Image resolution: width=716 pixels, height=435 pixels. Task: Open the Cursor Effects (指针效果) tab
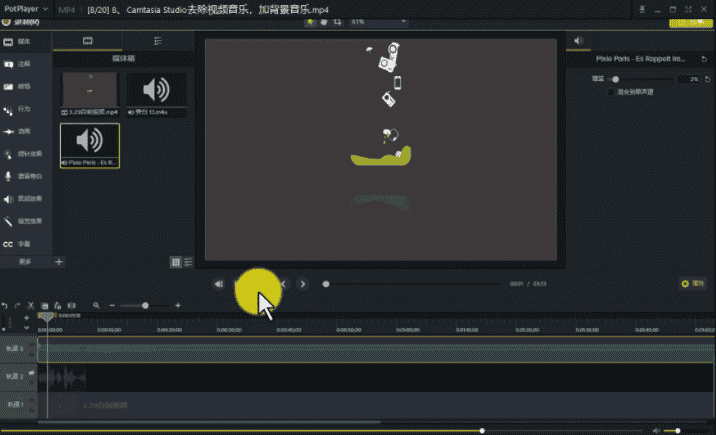coord(25,154)
